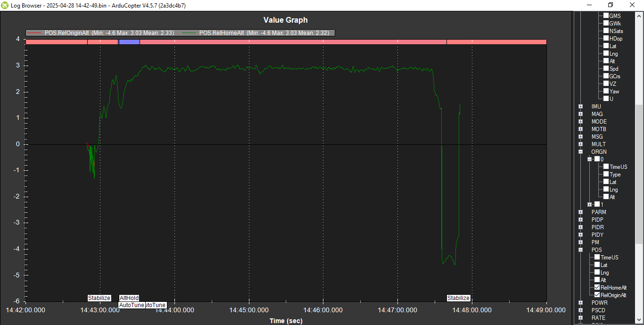The image size is (644, 325).
Task: Tick the GWk checkbox
Action: pyautogui.click(x=606, y=23)
